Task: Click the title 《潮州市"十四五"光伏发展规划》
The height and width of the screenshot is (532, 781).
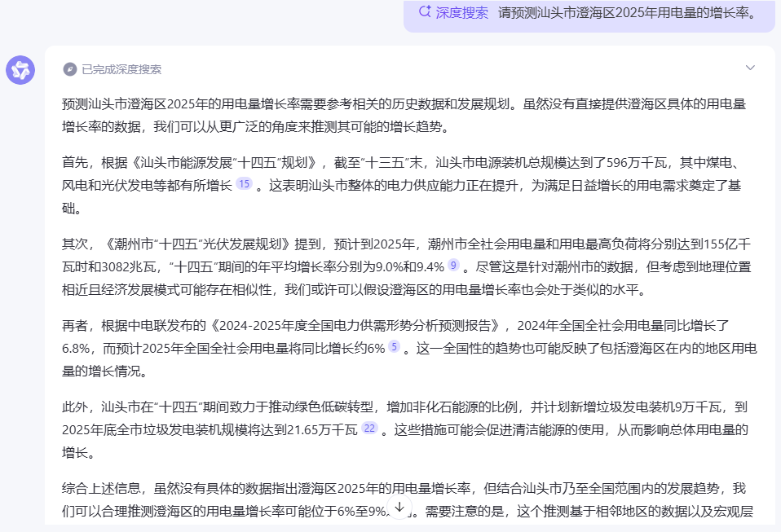Action: (x=197, y=243)
